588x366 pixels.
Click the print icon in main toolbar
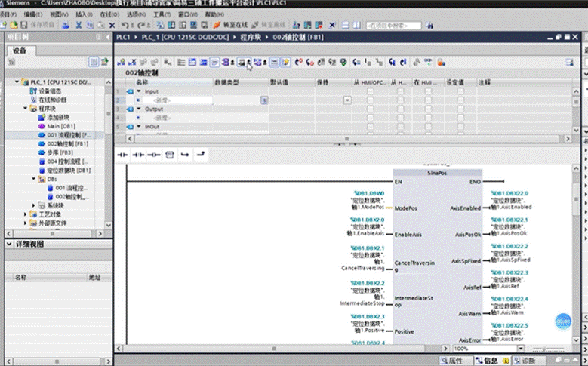tap(65, 25)
